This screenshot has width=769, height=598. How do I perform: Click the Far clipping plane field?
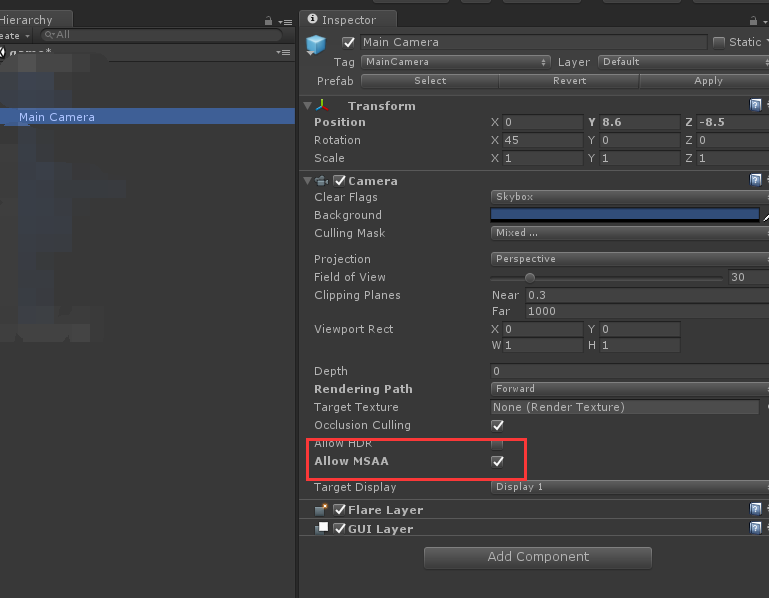[x=647, y=312]
